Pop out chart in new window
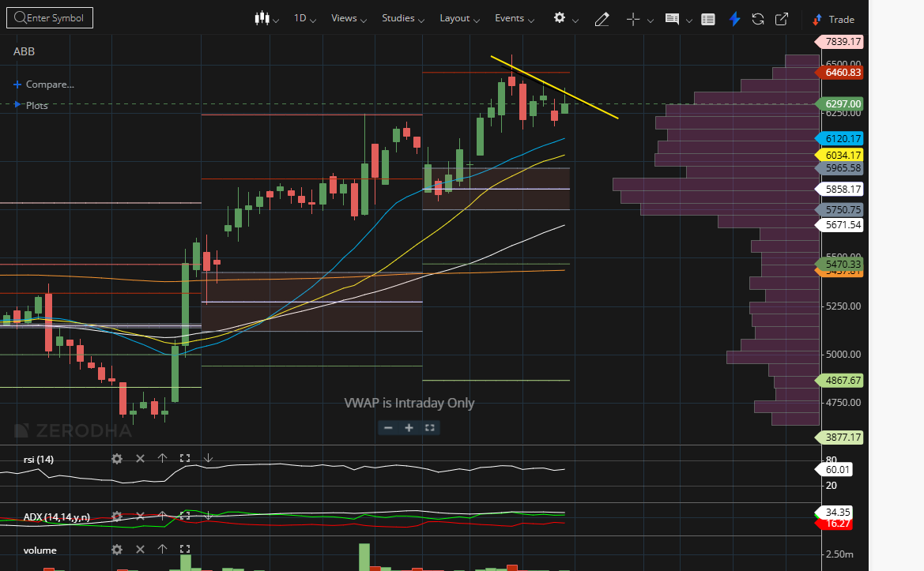 (782, 19)
